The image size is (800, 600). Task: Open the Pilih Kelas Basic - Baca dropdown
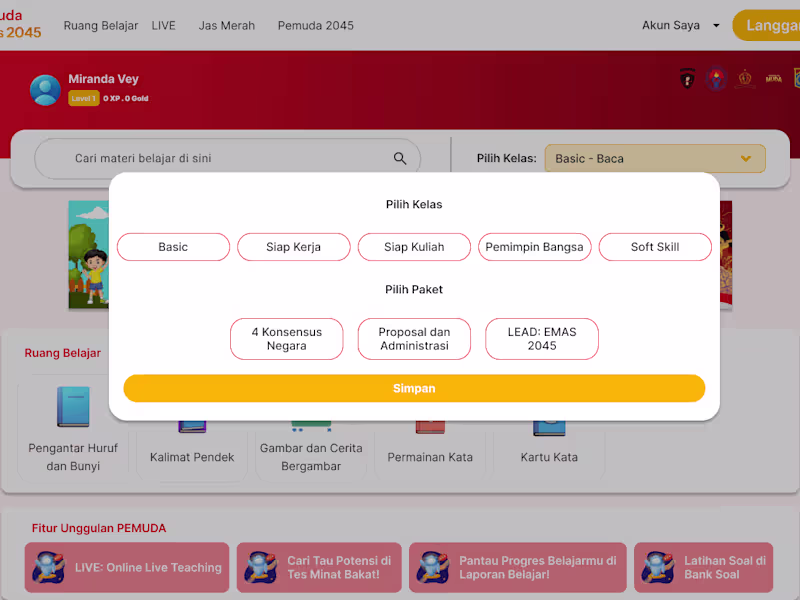(655, 159)
